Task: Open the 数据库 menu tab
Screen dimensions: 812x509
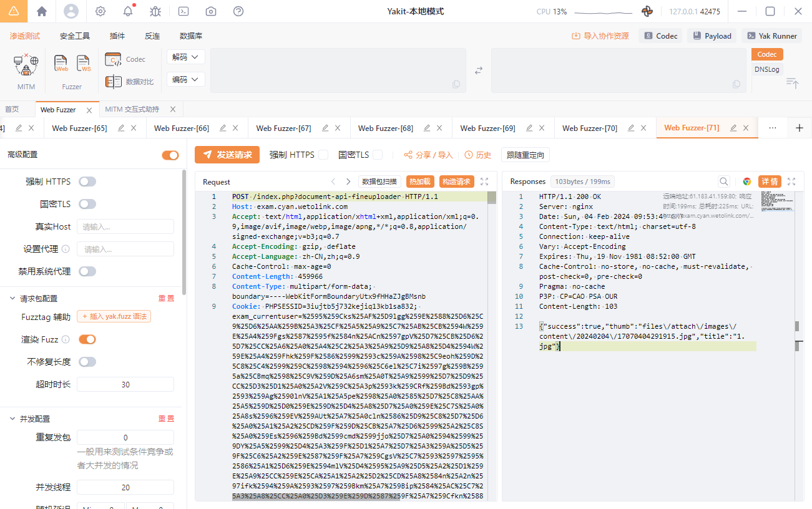Action: pos(191,36)
